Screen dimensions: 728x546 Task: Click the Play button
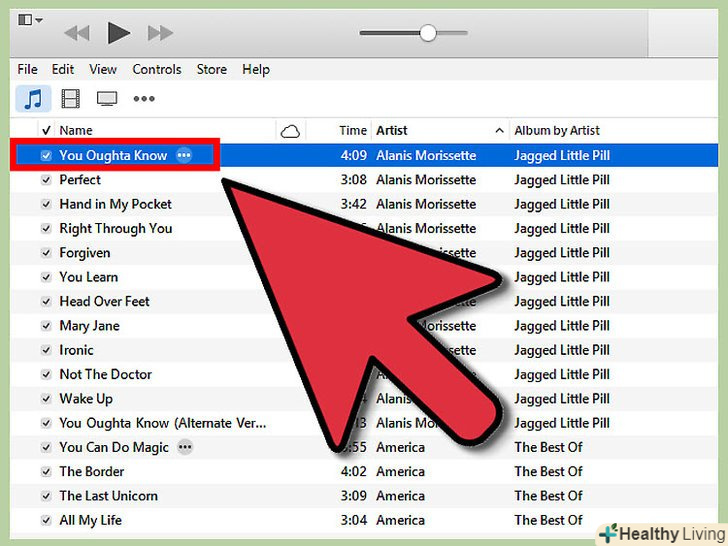(119, 33)
